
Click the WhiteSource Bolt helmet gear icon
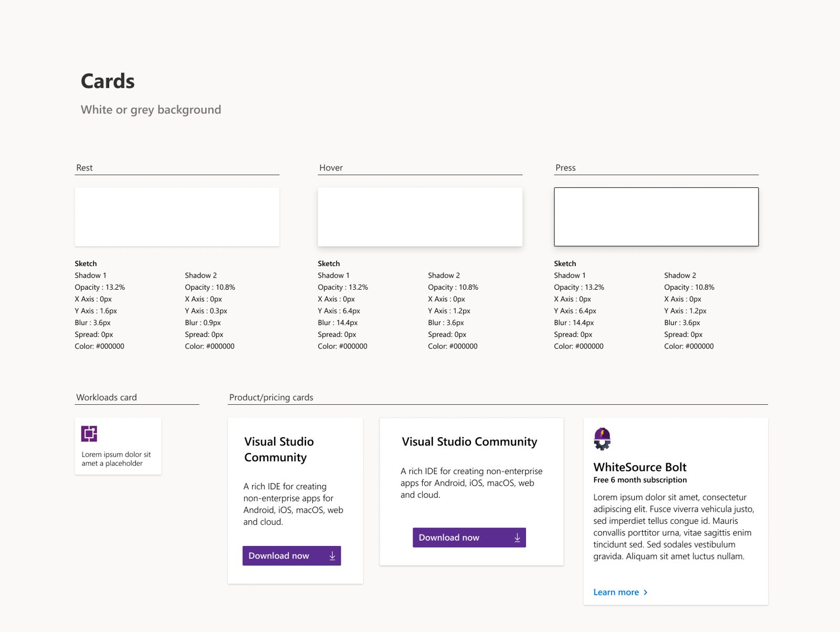pos(602,439)
